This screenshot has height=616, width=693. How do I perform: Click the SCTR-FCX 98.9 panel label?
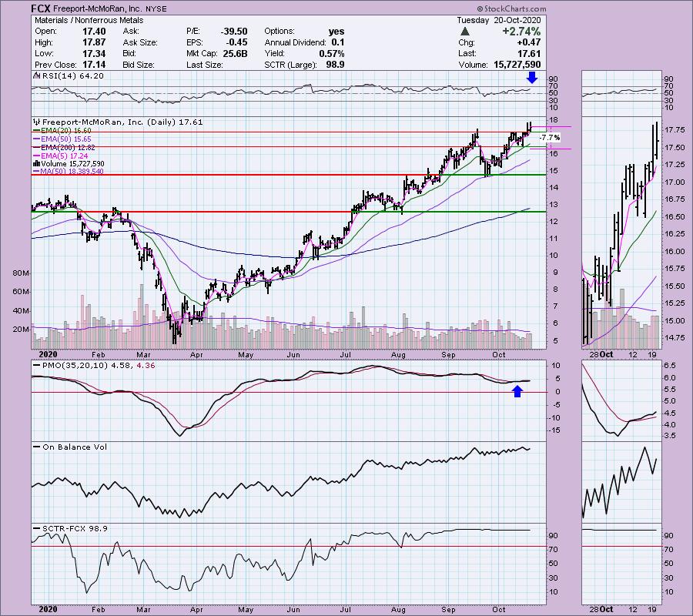(71, 528)
